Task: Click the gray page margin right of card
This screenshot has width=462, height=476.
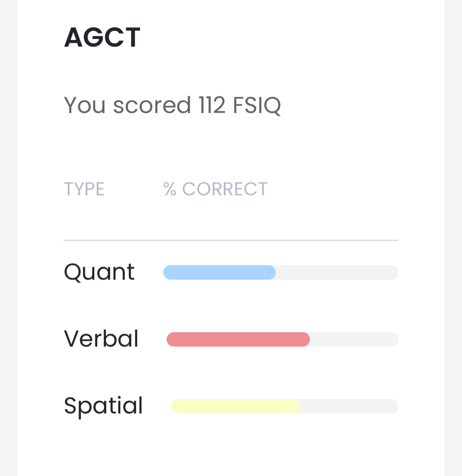Action: pos(453,240)
